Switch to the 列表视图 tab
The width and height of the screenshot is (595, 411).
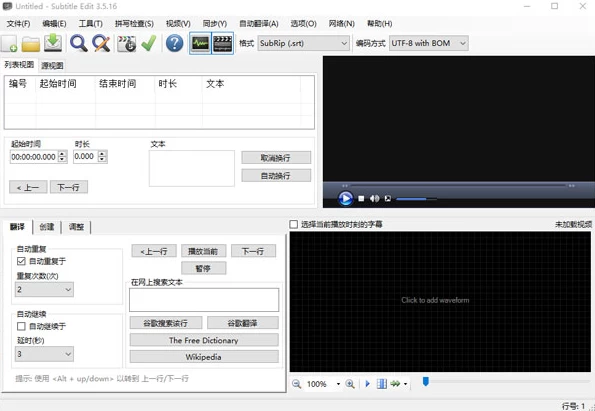(x=19, y=65)
